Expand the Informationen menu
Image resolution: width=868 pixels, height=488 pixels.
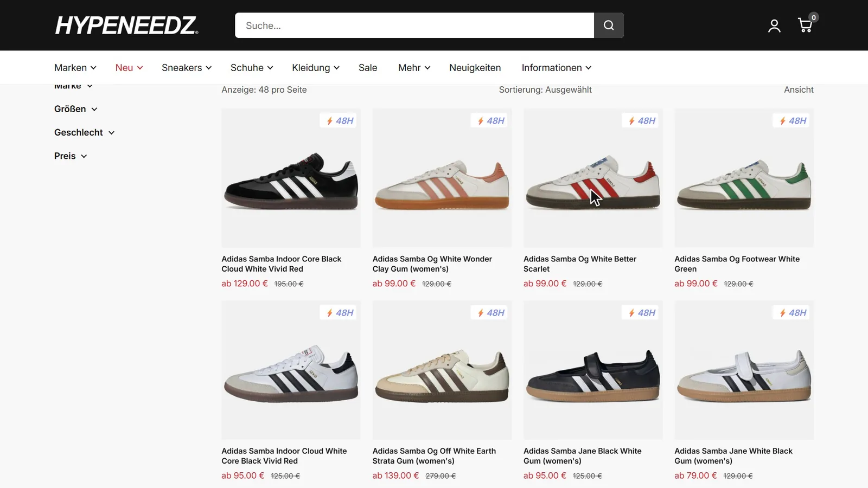click(x=557, y=68)
